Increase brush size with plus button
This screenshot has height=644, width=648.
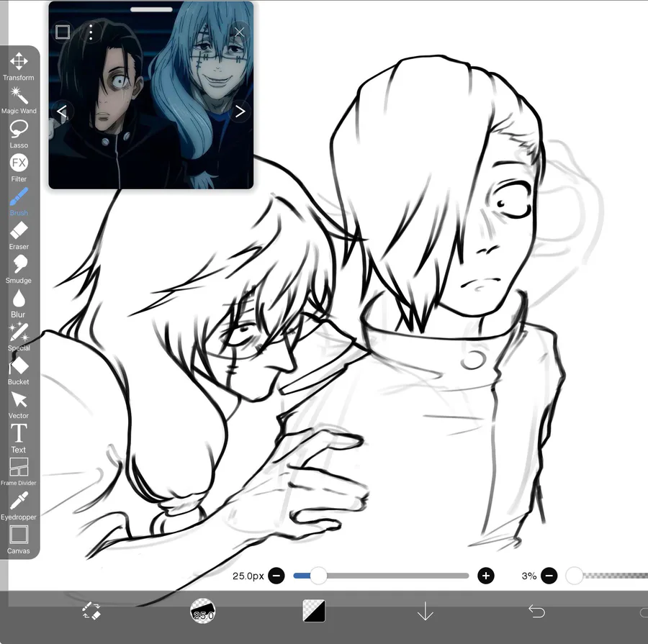pos(486,576)
